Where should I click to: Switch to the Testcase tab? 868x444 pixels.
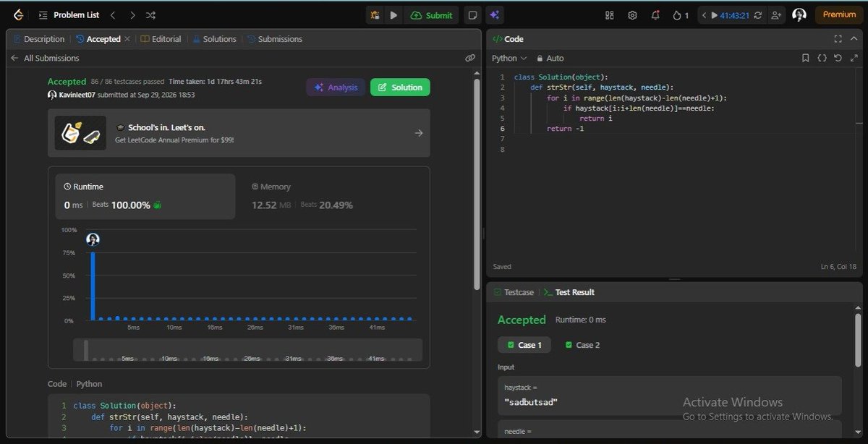(514, 292)
